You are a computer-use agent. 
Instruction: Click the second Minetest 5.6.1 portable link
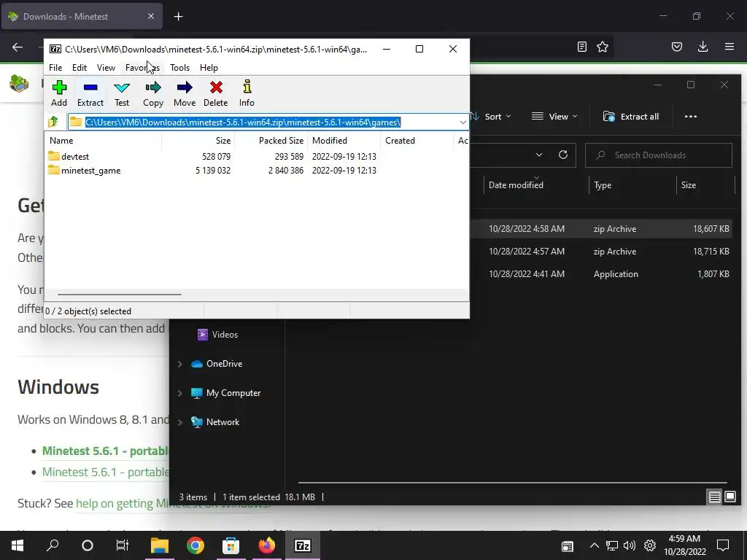coord(105,472)
